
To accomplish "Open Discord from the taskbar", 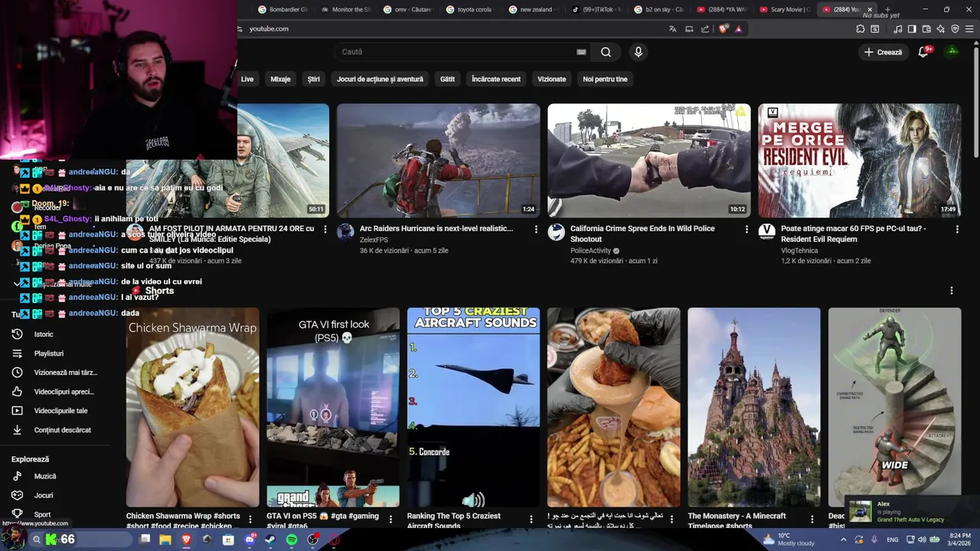I will coord(250,540).
